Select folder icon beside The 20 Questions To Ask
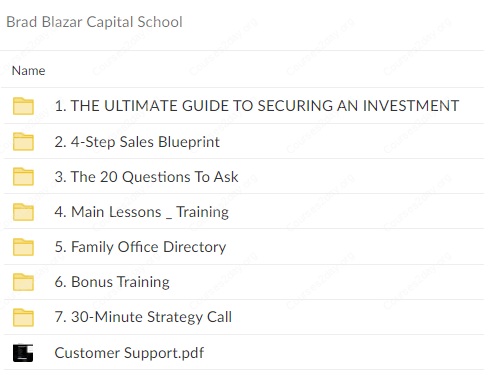 pyautogui.click(x=23, y=177)
